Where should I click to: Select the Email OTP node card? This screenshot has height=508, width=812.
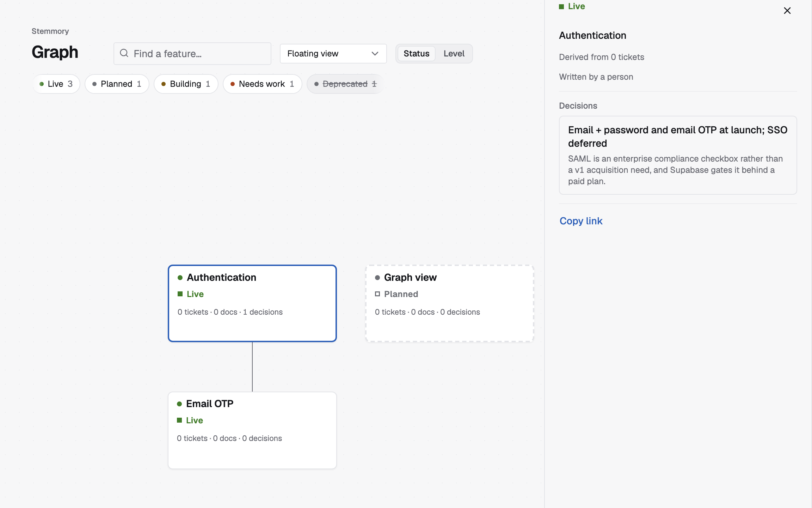(x=252, y=430)
